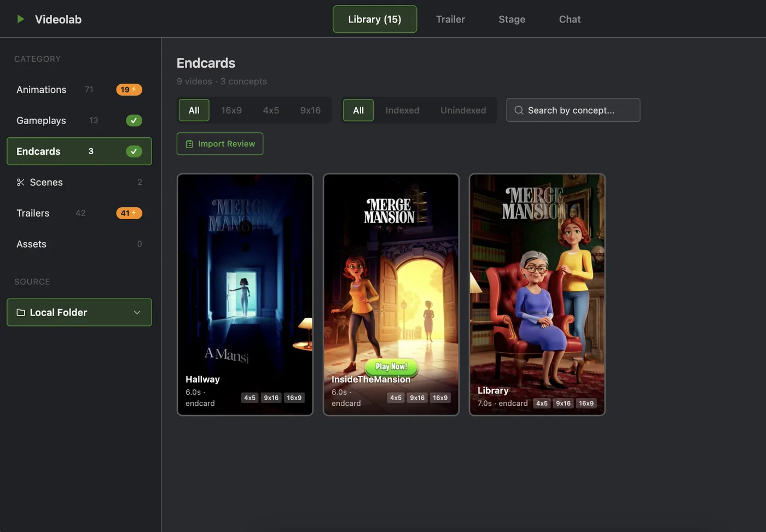Click the 4x5 tag on InsideTheMansion card
766x532 pixels.
tap(396, 398)
